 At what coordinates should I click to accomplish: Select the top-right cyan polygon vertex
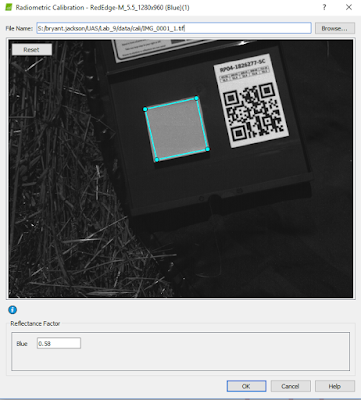coord(197,98)
